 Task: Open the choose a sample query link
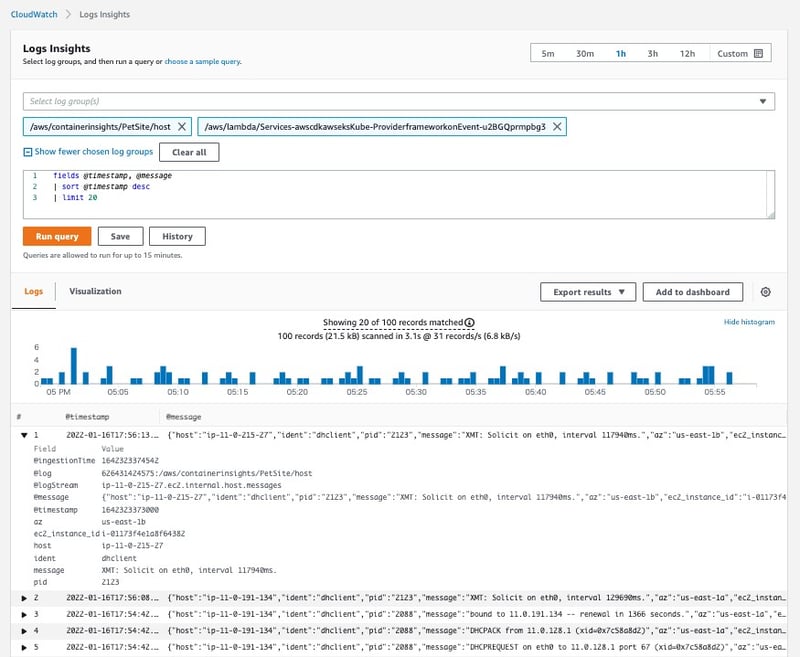tap(202, 61)
